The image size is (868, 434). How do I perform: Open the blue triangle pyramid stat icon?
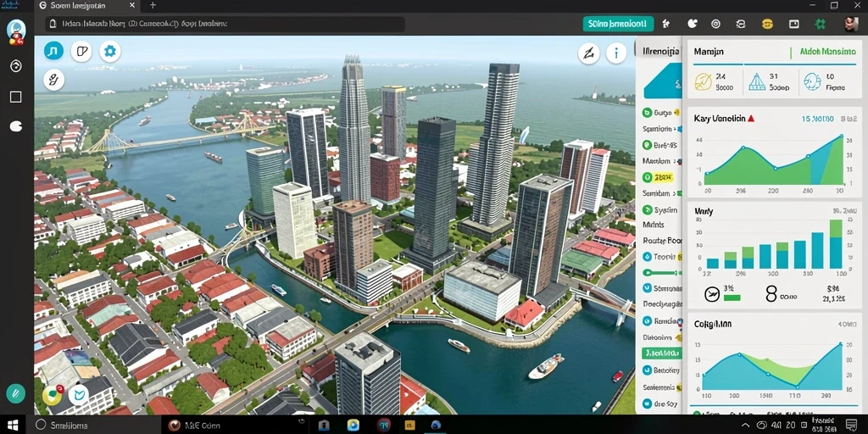click(x=756, y=82)
